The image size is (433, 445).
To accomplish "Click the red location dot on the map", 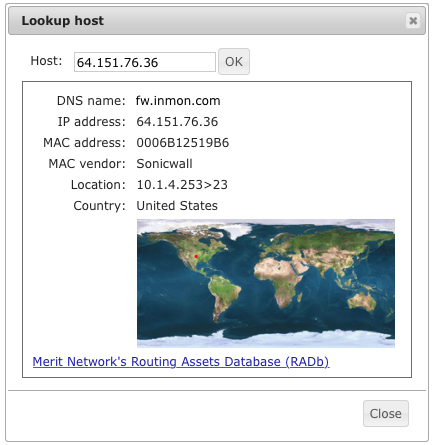I will click(196, 256).
